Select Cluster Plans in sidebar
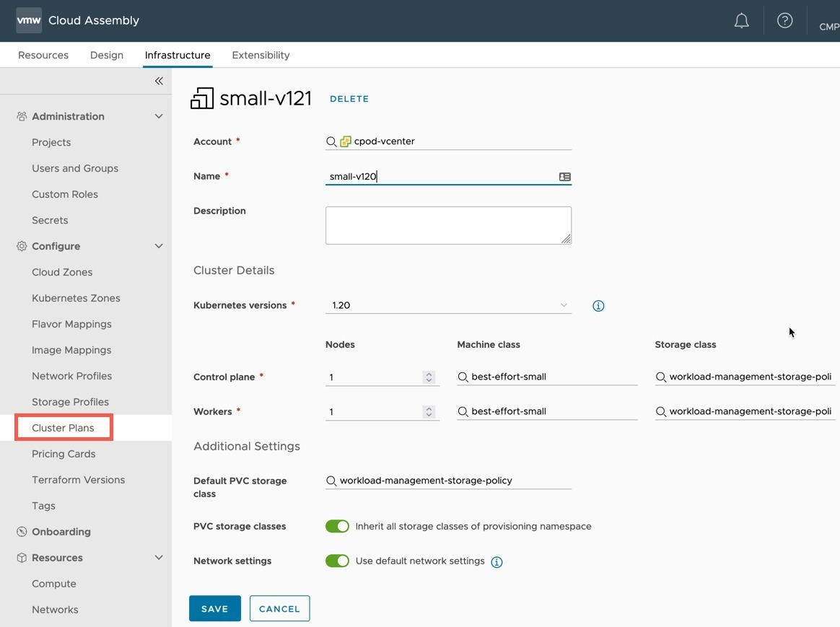 (64, 428)
